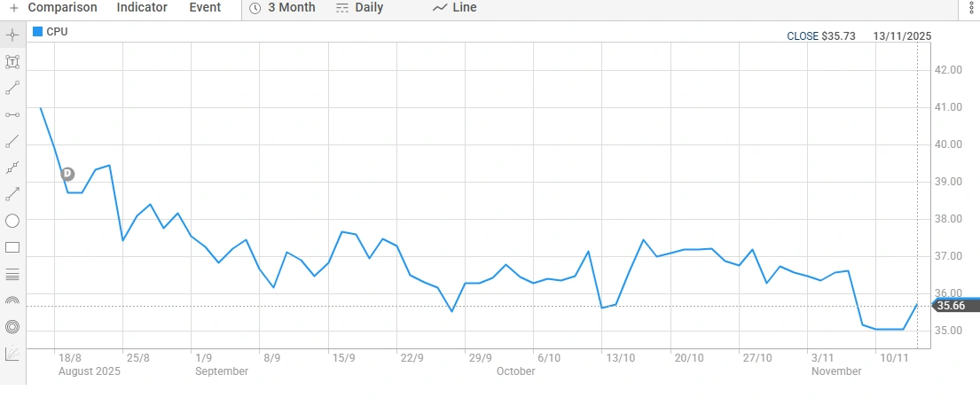Select the rectangle drawing tool

[12, 247]
